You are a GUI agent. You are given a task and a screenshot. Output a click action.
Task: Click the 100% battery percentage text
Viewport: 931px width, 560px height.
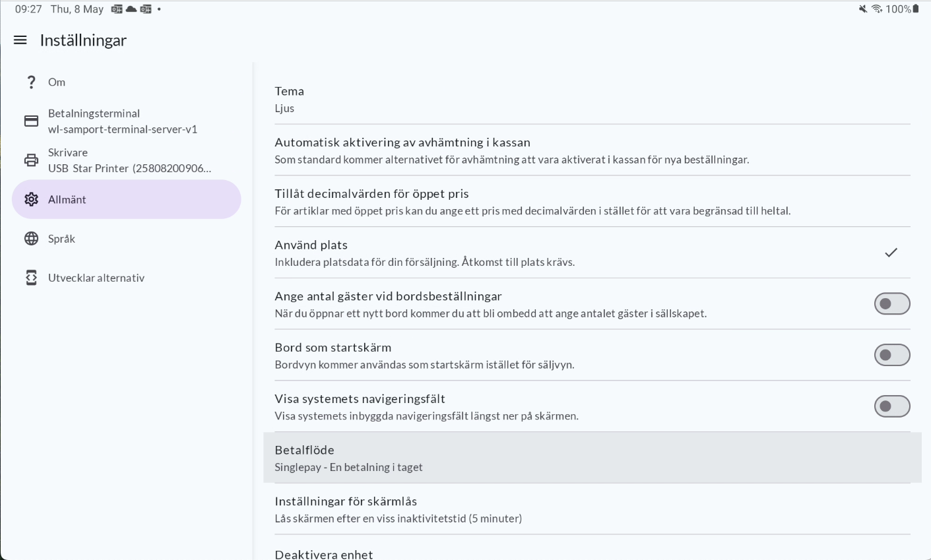(x=899, y=9)
